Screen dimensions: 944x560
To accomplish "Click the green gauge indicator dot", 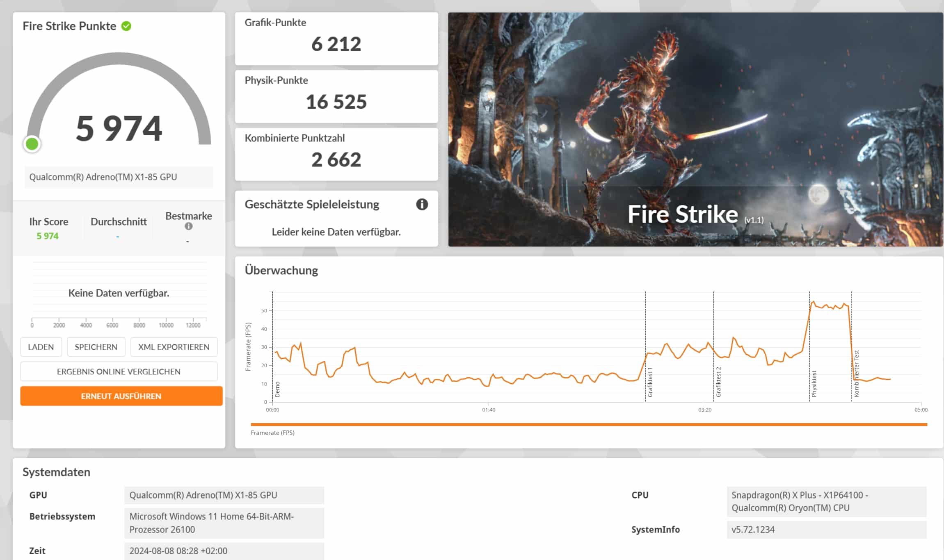I will pos(32,144).
